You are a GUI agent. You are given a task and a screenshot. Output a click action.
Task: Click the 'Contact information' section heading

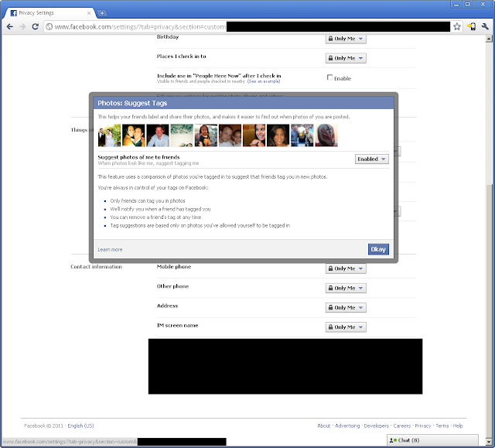coord(96,266)
